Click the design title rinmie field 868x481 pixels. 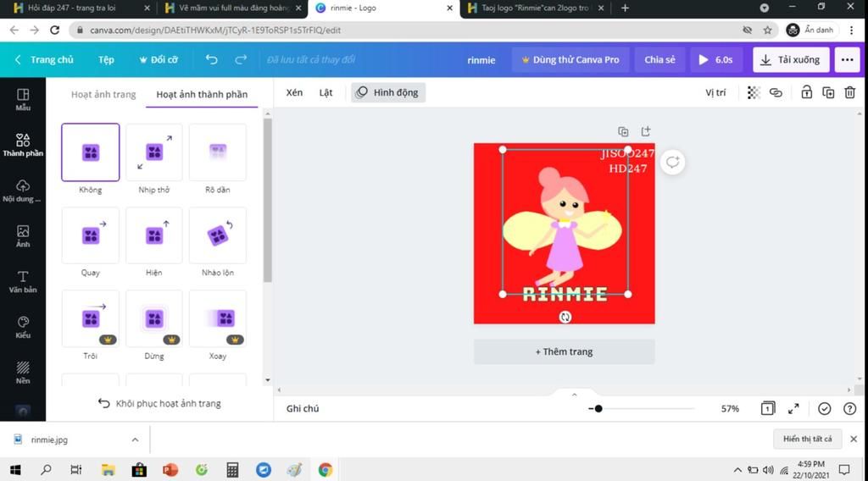pos(481,60)
